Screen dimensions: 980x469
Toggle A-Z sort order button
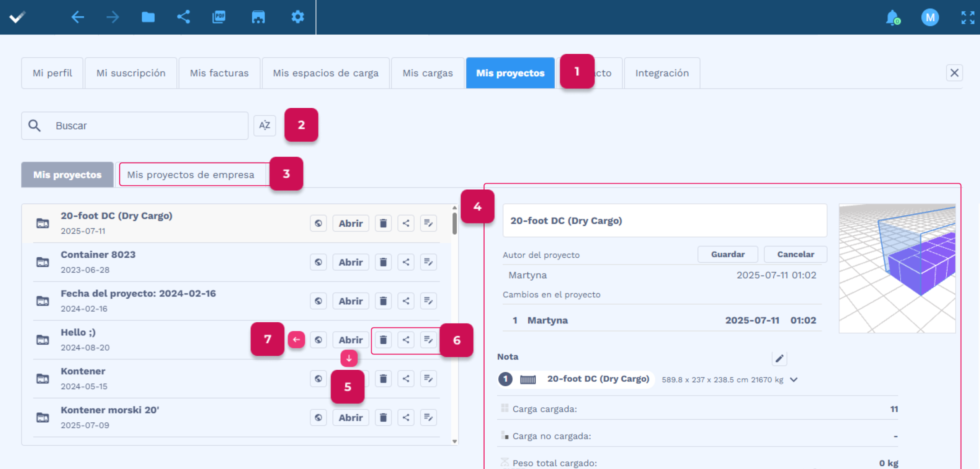point(265,125)
